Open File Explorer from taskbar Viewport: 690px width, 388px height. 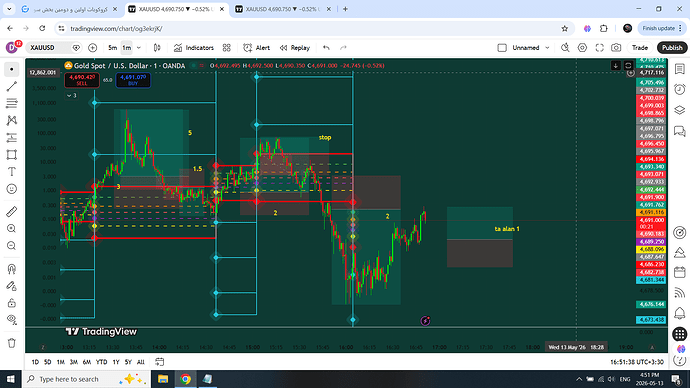click(163, 379)
